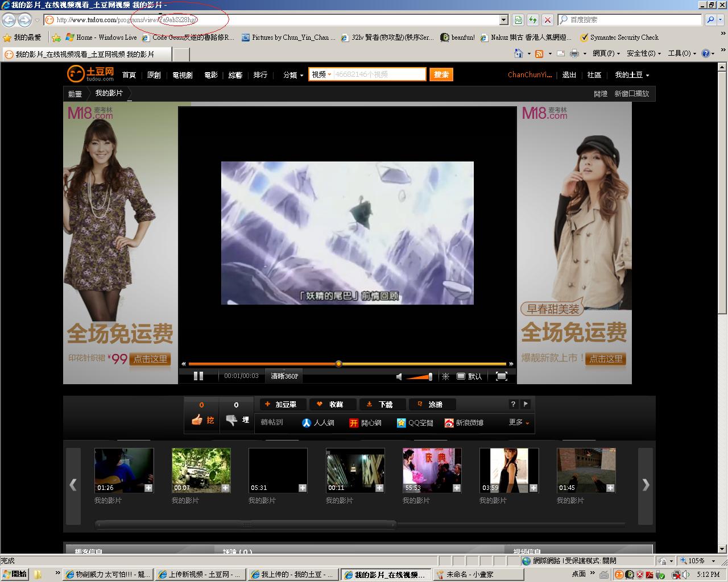The width and height of the screenshot is (728, 582).
Task: Click the magnifier search button in IE
Action: 710,20
